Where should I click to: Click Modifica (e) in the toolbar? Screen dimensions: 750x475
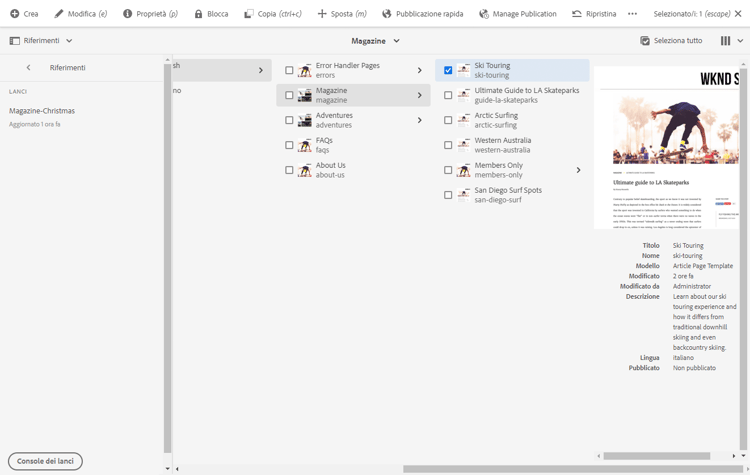tap(80, 14)
